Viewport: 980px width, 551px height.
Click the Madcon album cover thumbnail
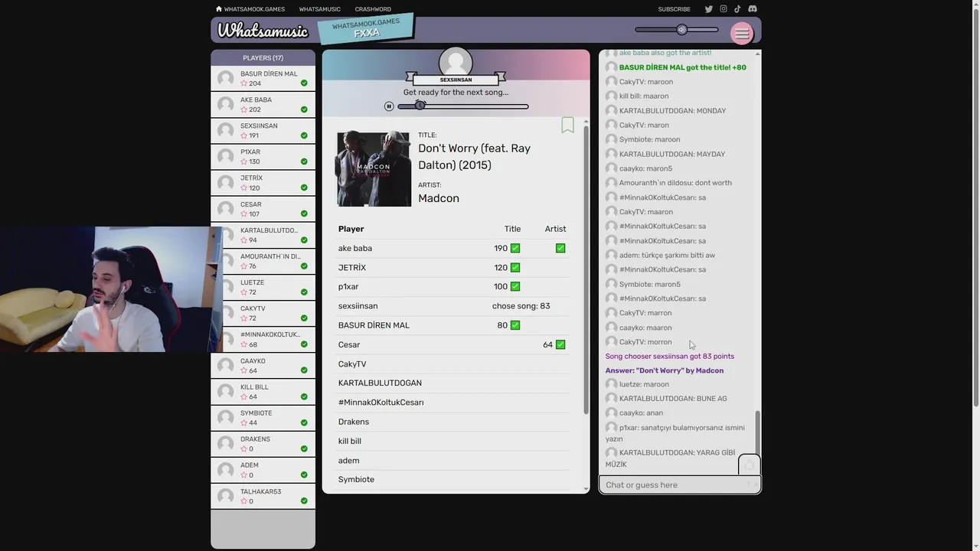374,169
